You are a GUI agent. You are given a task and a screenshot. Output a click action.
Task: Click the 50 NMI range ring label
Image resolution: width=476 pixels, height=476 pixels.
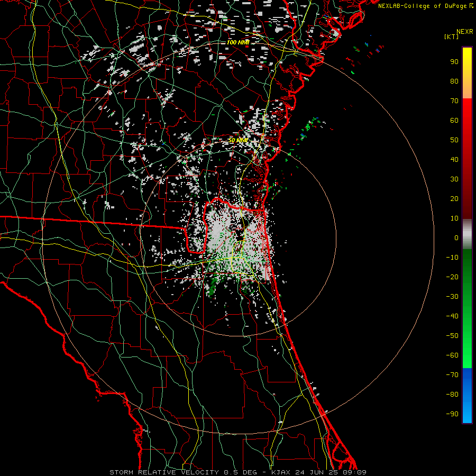[x=237, y=140]
